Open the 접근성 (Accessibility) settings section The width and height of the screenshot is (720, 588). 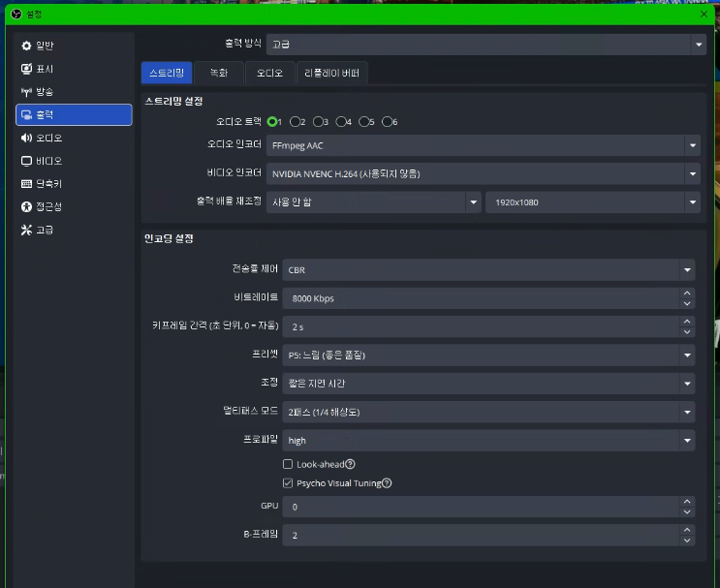tap(48, 207)
